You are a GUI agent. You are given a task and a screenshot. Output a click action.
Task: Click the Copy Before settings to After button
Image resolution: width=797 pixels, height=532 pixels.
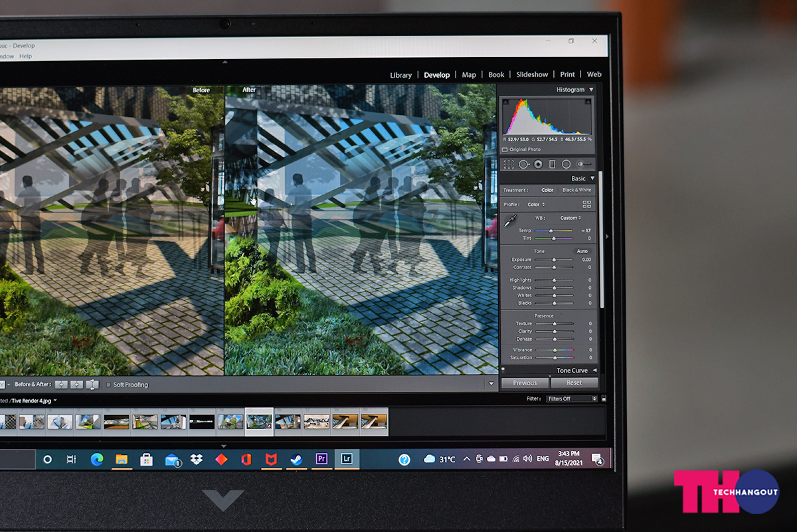point(61,385)
